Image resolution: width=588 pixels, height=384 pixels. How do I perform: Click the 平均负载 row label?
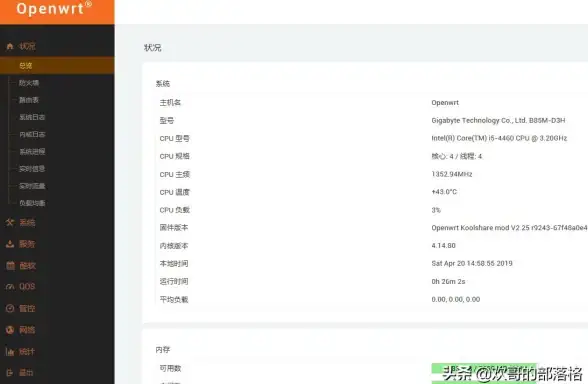tap(174, 300)
